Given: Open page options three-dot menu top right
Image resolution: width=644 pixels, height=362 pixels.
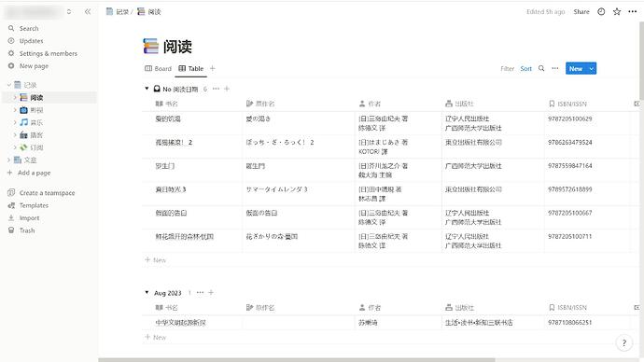Looking at the screenshot, I should click(633, 12).
